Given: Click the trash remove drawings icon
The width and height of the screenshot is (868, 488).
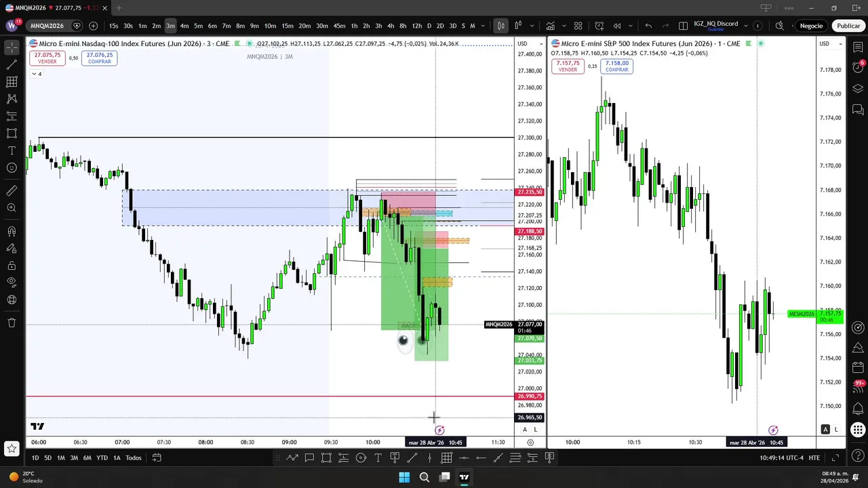Looking at the screenshot, I should [12, 323].
